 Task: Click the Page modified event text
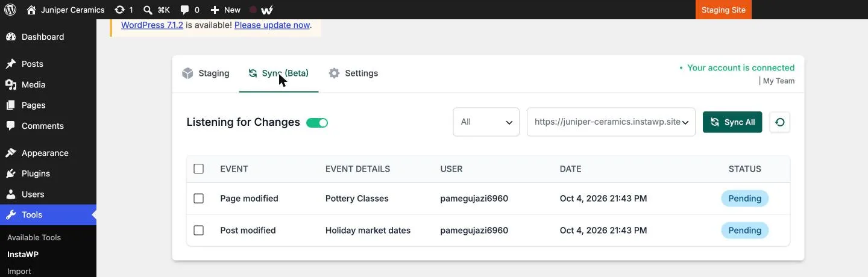[x=250, y=198]
